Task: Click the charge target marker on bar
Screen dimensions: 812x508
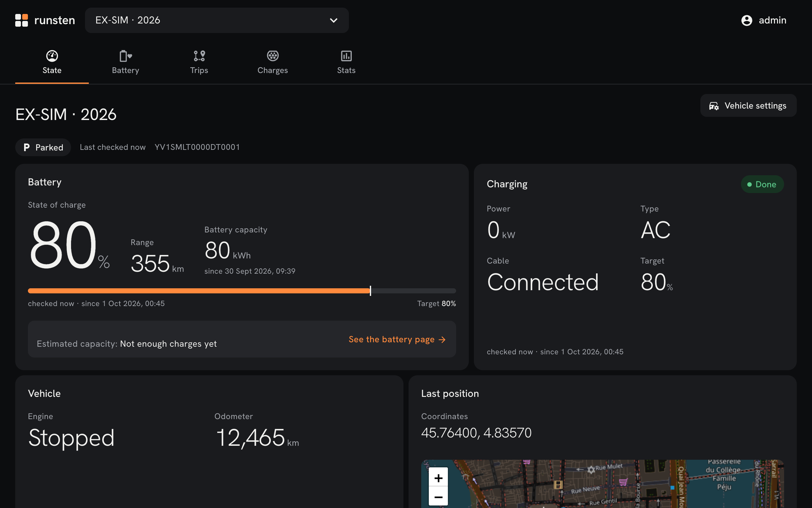Action: coord(370,291)
